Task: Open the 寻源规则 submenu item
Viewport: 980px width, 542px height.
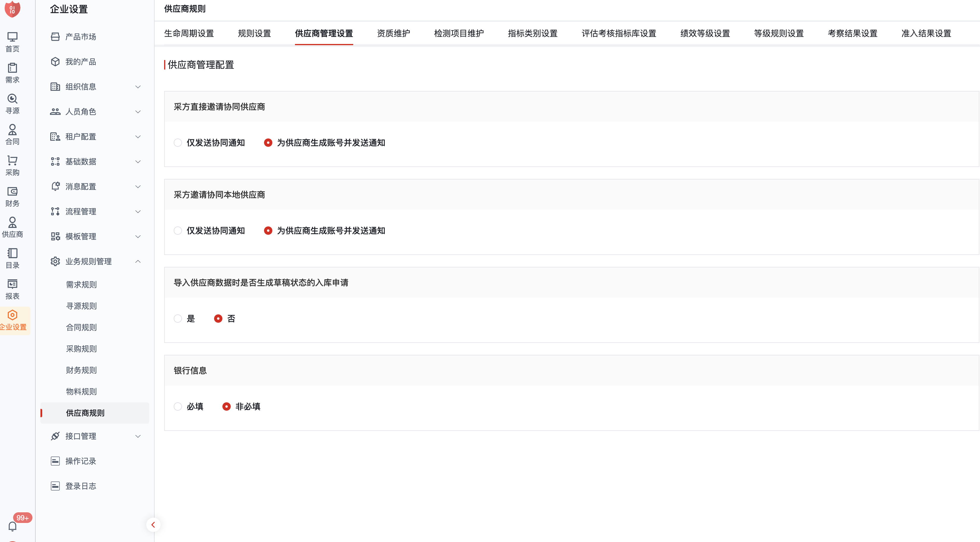Action: (x=81, y=306)
